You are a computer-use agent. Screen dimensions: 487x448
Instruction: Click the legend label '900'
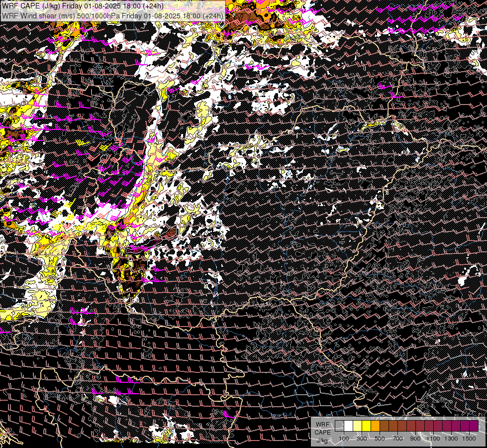click(415, 439)
